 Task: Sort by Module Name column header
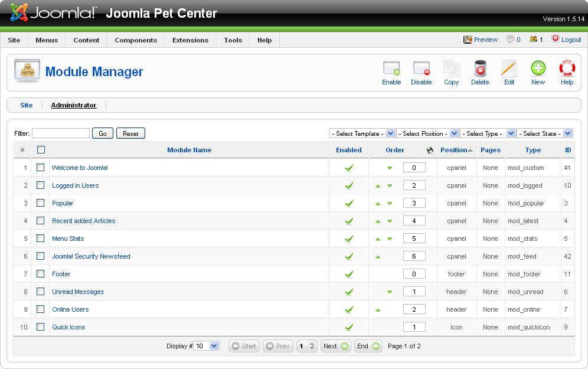(189, 150)
